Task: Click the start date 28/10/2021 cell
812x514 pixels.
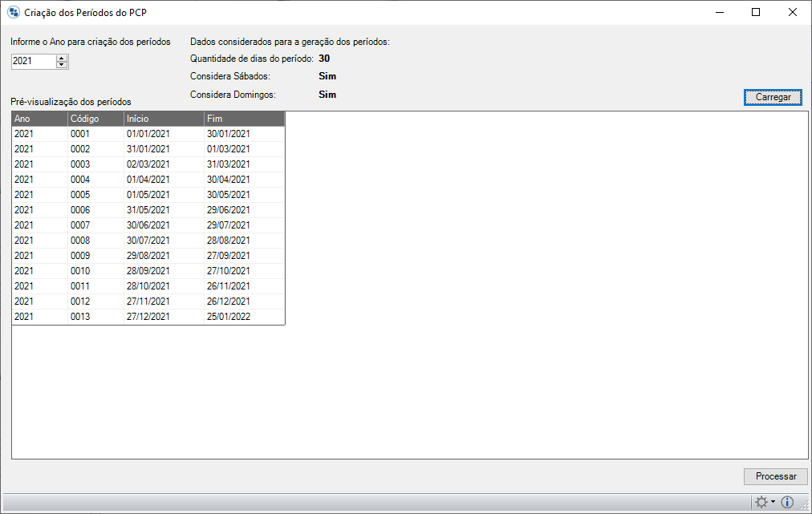Action: [148, 286]
